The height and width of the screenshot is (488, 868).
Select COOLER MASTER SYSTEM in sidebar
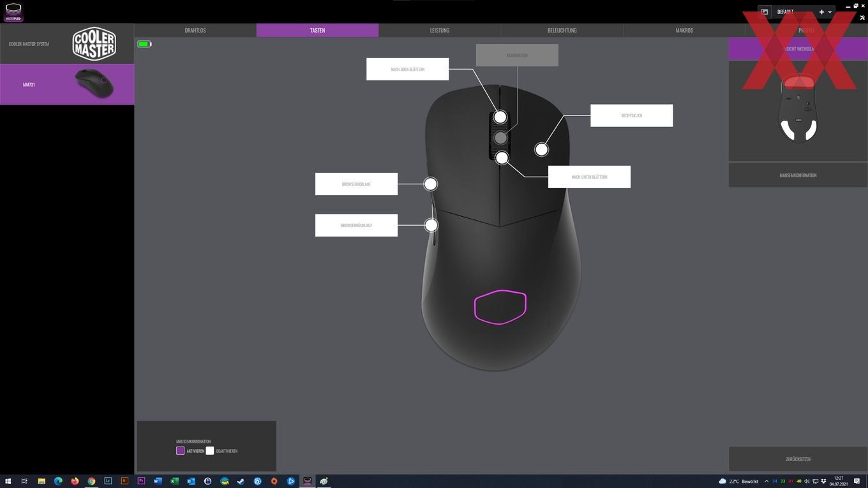(x=67, y=44)
